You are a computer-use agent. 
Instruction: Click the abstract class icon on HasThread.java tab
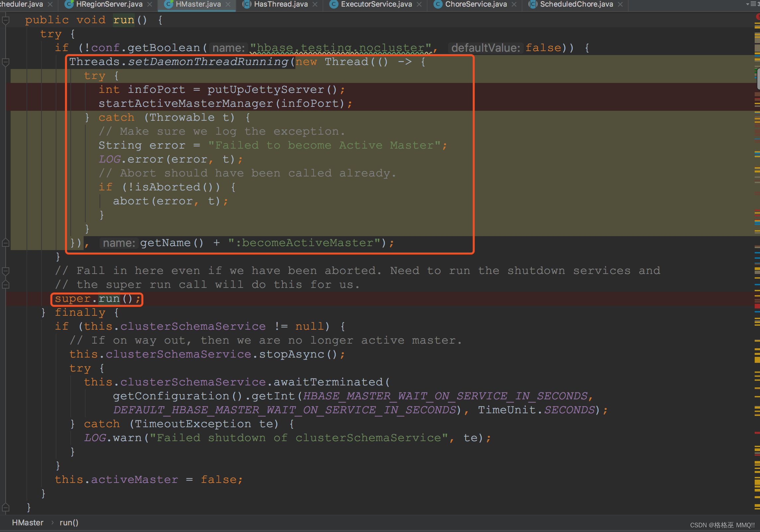(x=247, y=4)
